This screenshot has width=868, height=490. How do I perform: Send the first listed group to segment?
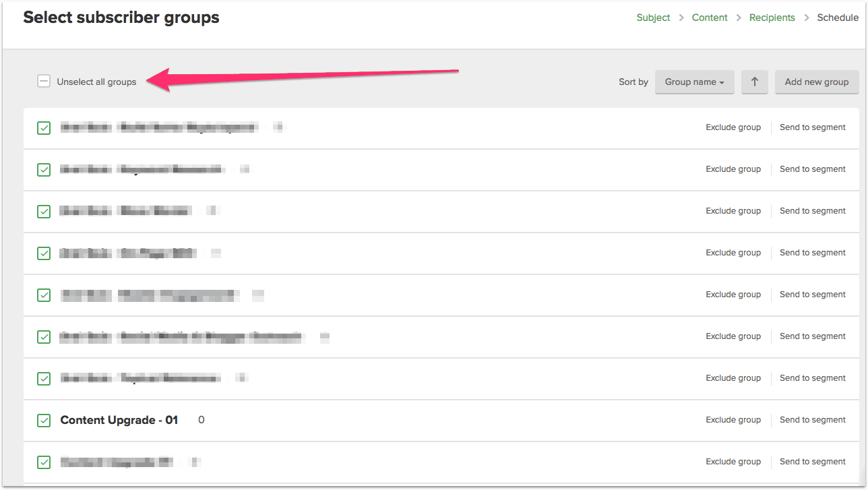click(812, 127)
